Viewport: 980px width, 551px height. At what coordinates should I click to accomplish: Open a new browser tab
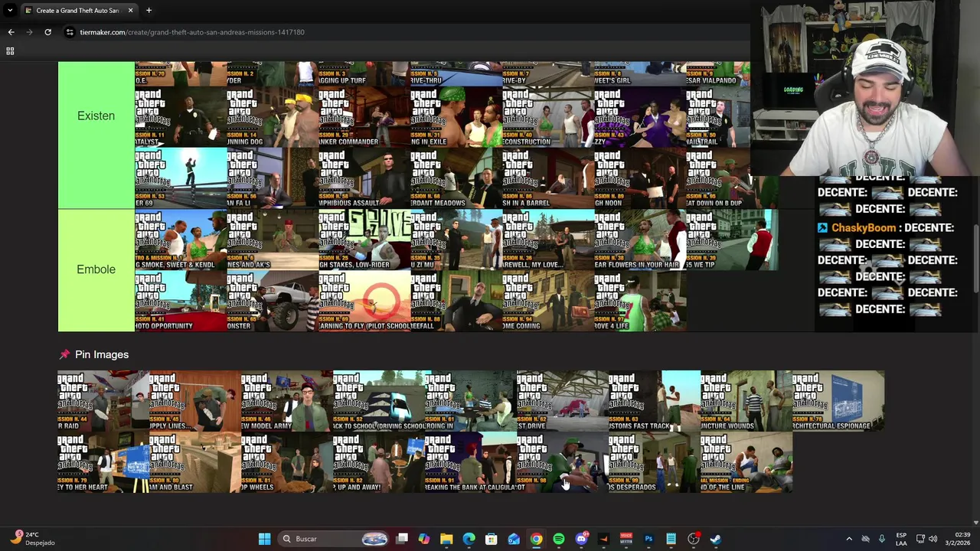[149, 11]
